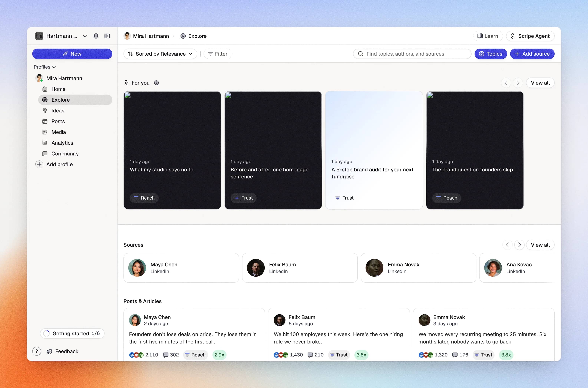The image size is (588, 388).
Task: Click the New post button
Action: click(72, 54)
